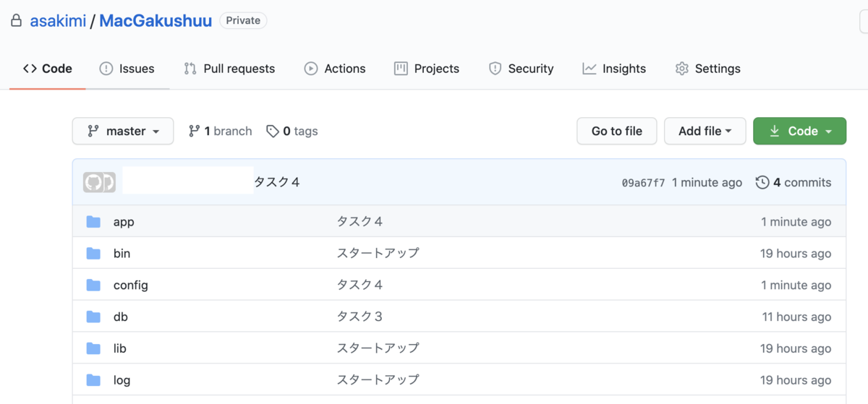Open the db folder
The image size is (868, 404).
[x=121, y=317]
